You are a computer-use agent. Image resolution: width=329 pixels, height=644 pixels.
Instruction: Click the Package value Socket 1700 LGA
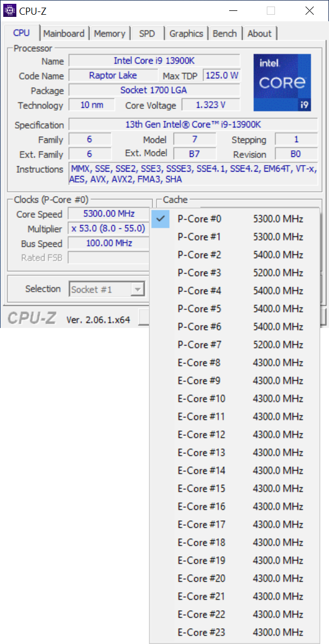[x=154, y=90]
